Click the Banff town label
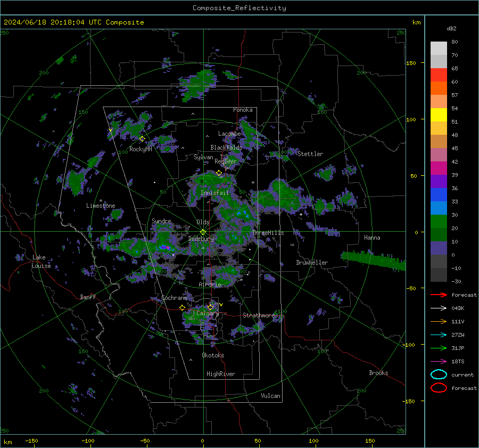 [x=88, y=297]
